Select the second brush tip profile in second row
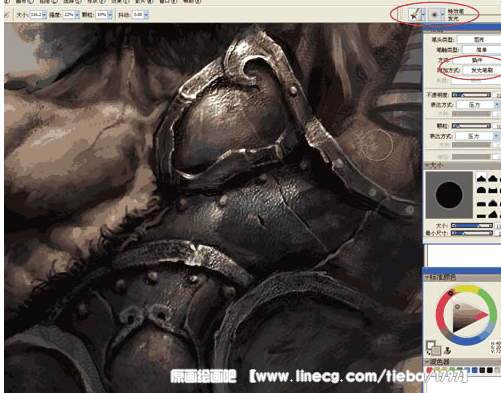Image resolution: width=501 pixels, height=393 pixels. click(x=493, y=190)
